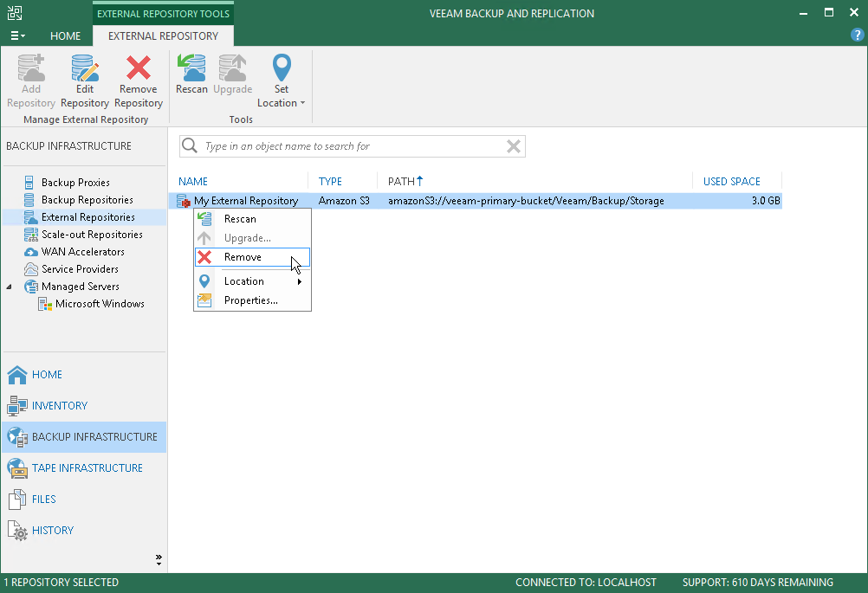868x593 pixels.
Task: Switch to the HOME ribbon tab
Action: [x=65, y=36]
